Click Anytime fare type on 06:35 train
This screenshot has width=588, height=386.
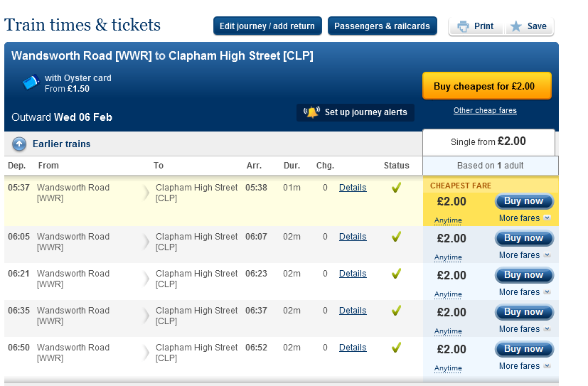tap(448, 331)
